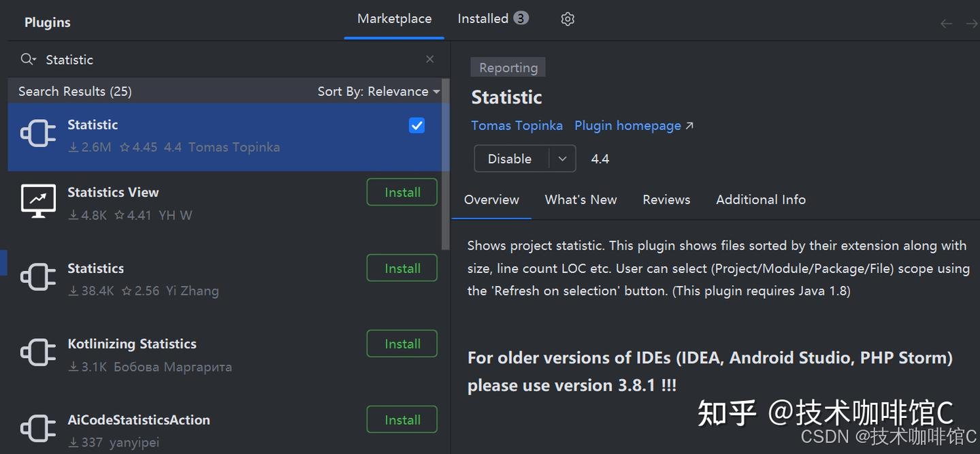The image size is (980, 454).
Task: Install the Statistics View plugin
Action: pyautogui.click(x=402, y=192)
